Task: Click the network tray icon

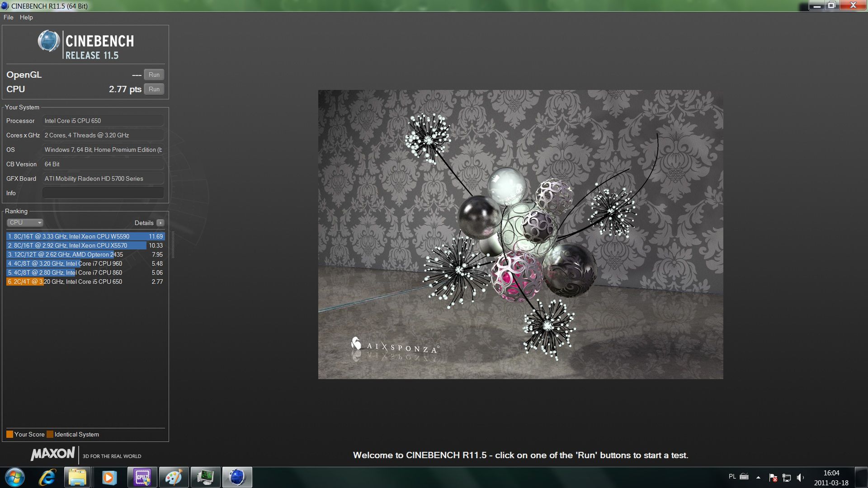Action: click(787, 478)
